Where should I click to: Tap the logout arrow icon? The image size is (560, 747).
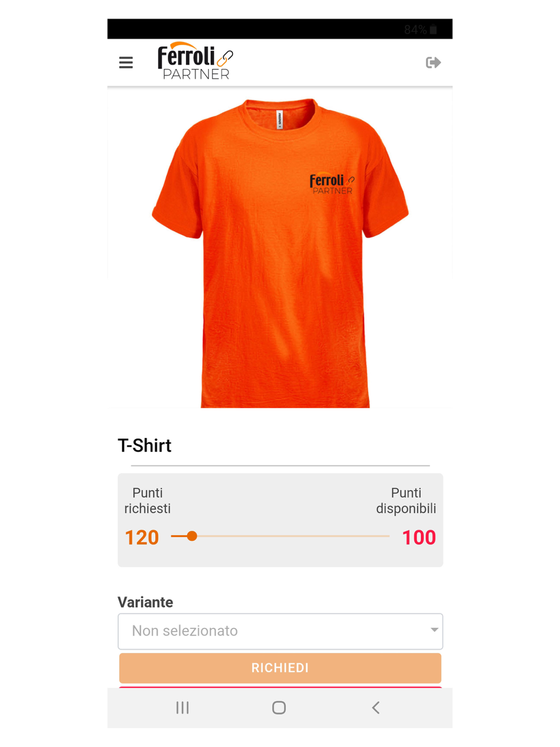click(x=433, y=63)
